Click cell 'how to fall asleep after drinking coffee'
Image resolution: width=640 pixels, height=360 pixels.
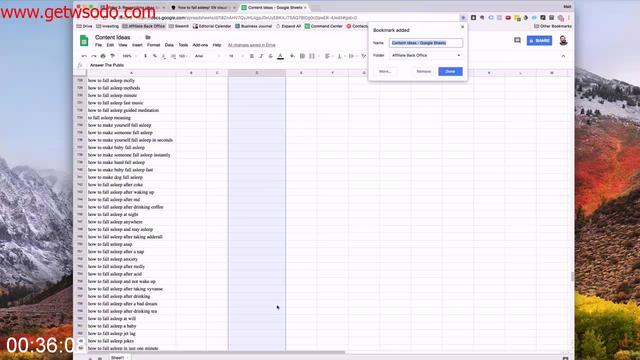(x=131, y=207)
